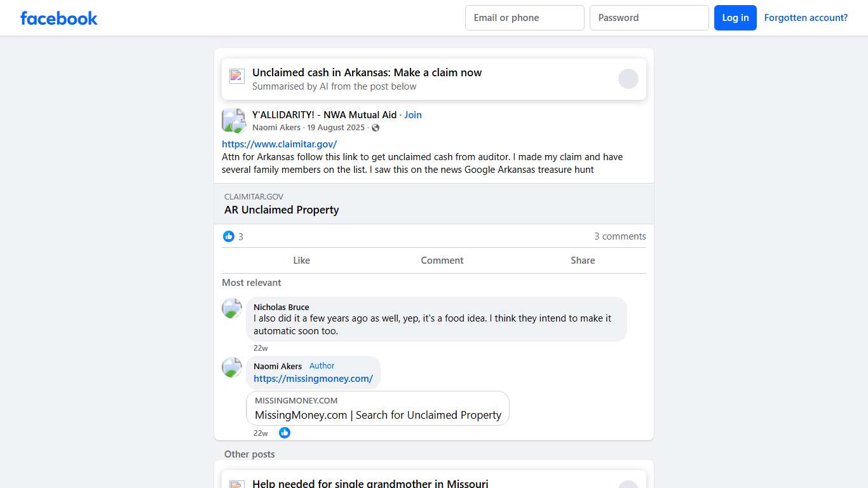Open the Forgotten account? link
Viewport: 868px width, 488px height.
click(x=806, y=18)
